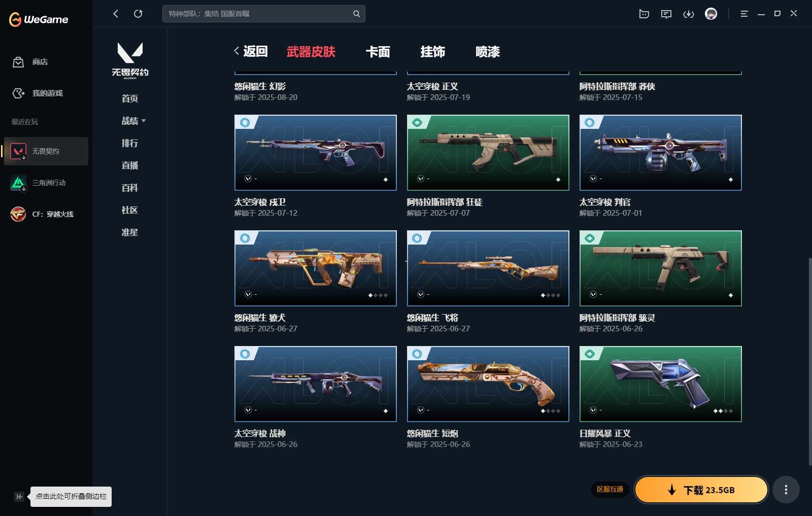Click the refresh page icon

[138, 14]
